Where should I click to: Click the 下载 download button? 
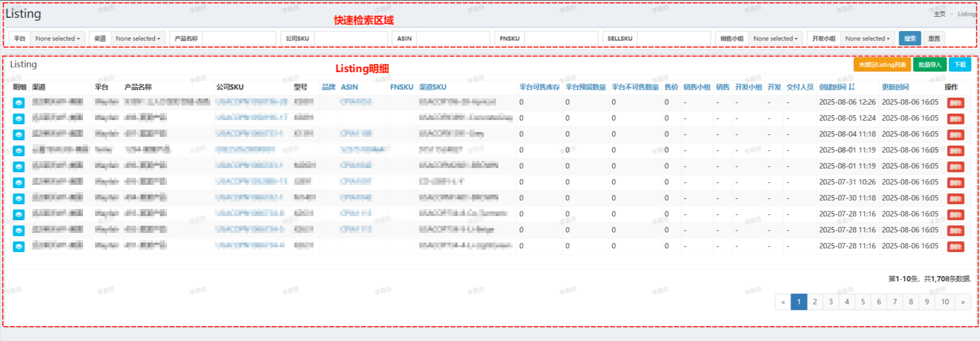(x=960, y=64)
